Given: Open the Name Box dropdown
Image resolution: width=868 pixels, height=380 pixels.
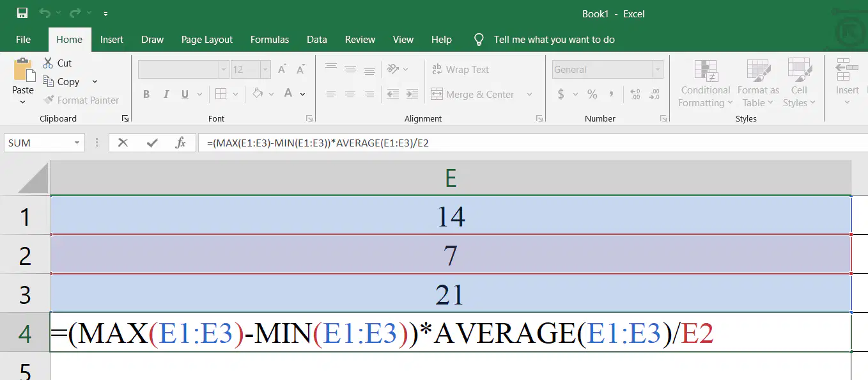Looking at the screenshot, I should pyautogui.click(x=77, y=143).
